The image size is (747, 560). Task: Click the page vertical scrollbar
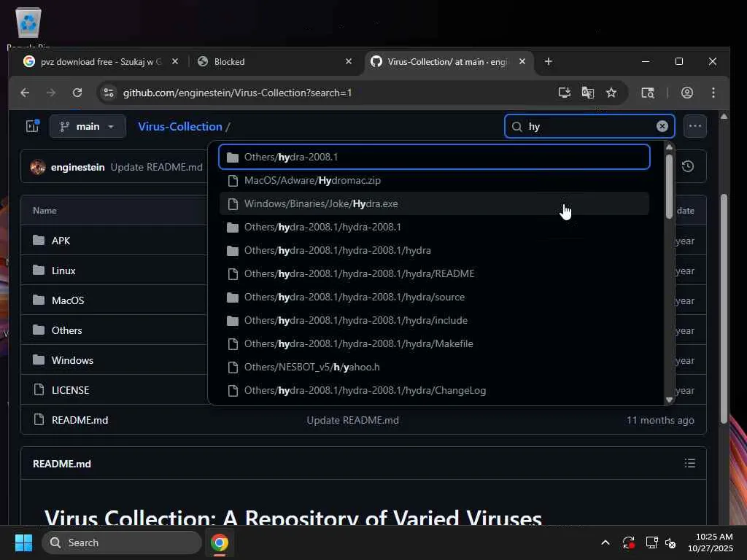point(724,308)
